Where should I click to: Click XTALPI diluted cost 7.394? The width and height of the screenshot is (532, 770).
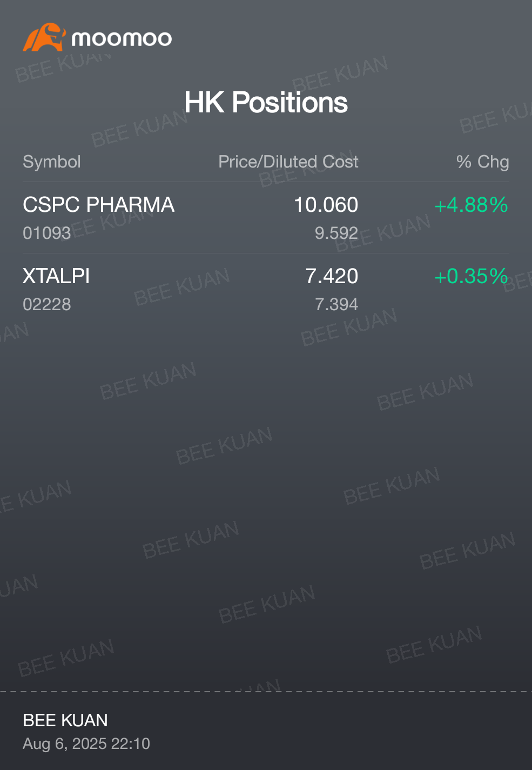[x=336, y=304]
